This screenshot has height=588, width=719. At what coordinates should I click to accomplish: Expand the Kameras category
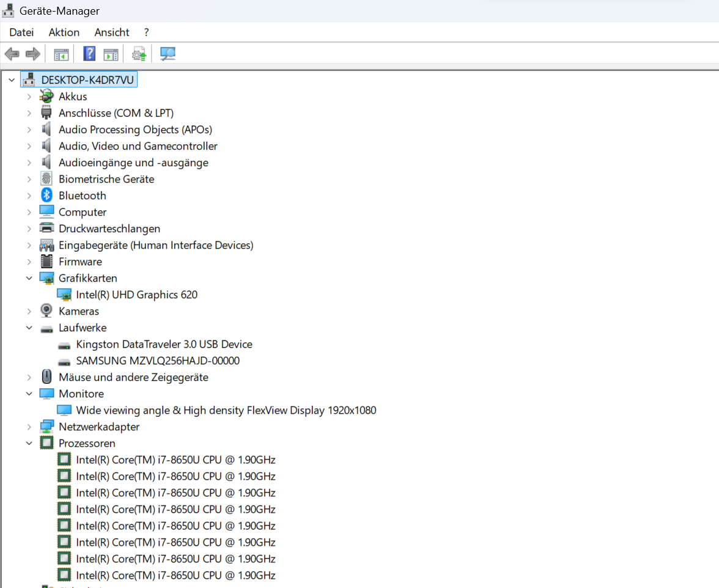click(29, 311)
